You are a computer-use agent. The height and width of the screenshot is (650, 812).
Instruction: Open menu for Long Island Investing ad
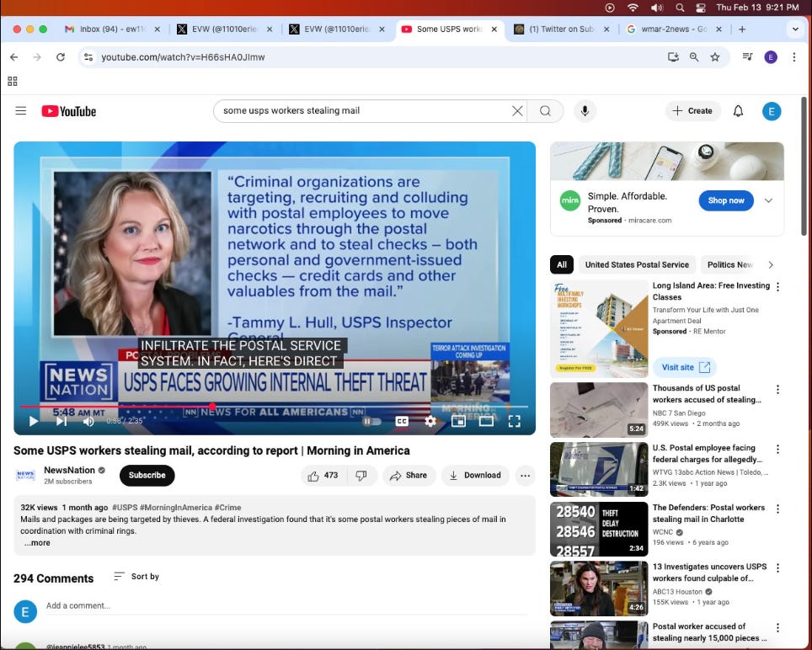coord(777,286)
